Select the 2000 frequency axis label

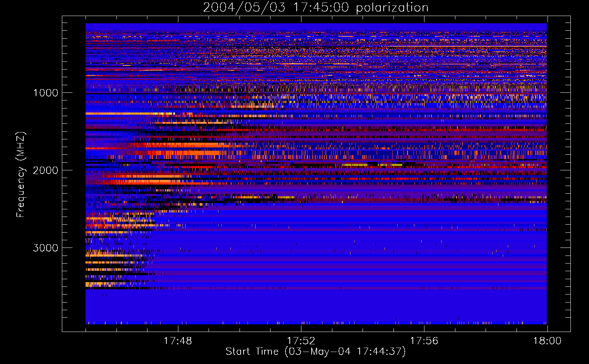click(46, 170)
